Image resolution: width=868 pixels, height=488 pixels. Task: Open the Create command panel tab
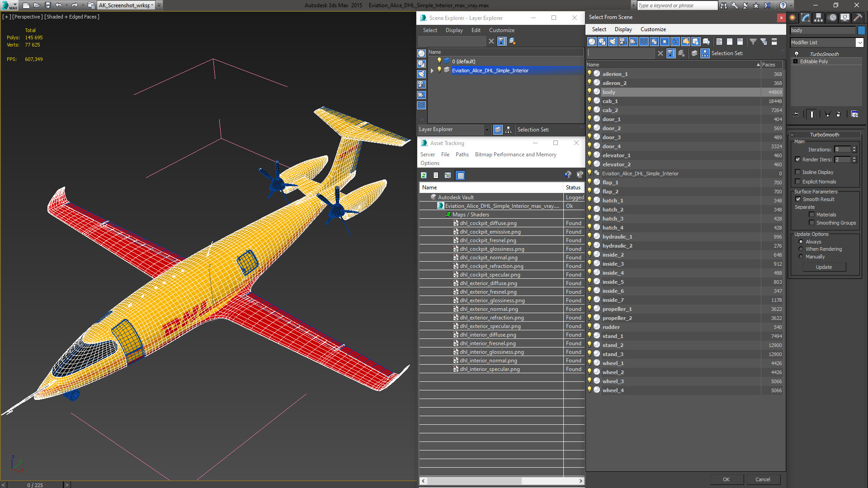click(x=793, y=18)
